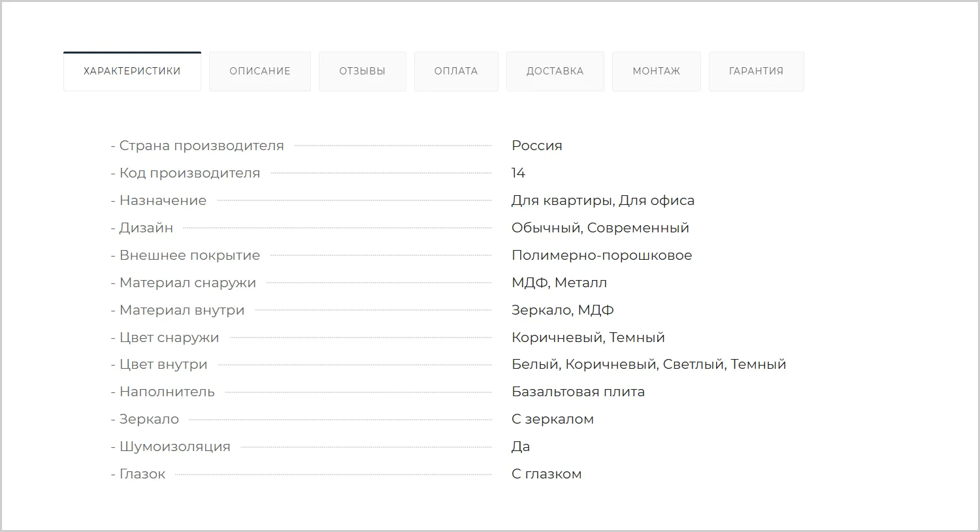Click the value Обычный, Современный
Viewport: 980px width, 532px height.
pyautogui.click(x=600, y=228)
